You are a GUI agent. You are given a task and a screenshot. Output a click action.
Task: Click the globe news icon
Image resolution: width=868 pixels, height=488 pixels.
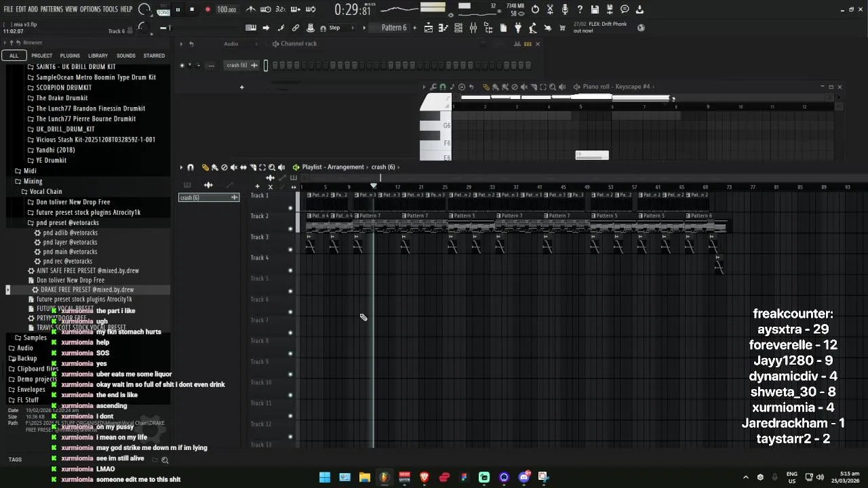(x=641, y=28)
